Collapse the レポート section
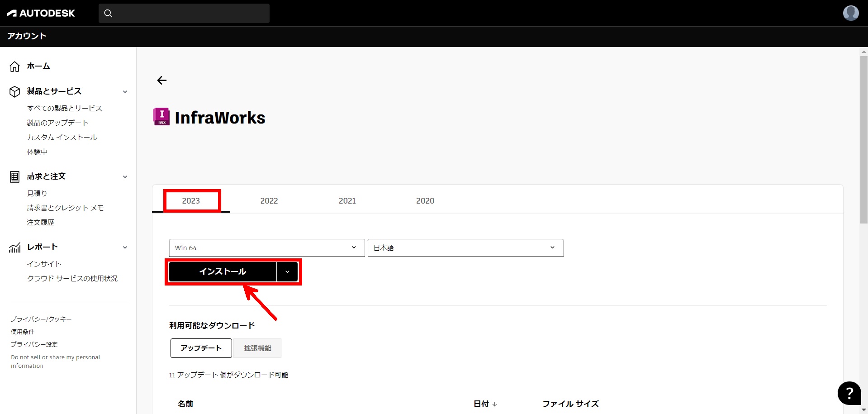The image size is (868, 414). coord(125,247)
